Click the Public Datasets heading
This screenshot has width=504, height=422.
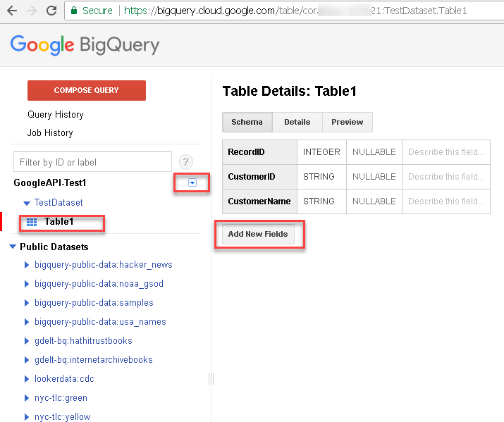point(54,247)
